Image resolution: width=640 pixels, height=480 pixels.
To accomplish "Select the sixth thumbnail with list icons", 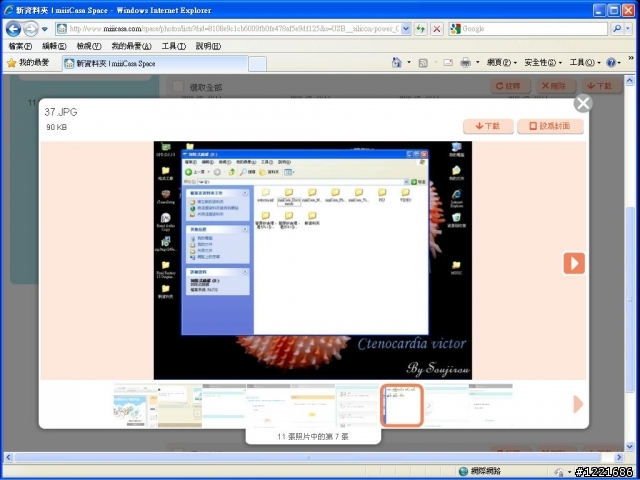I will [x=358, y=405].
